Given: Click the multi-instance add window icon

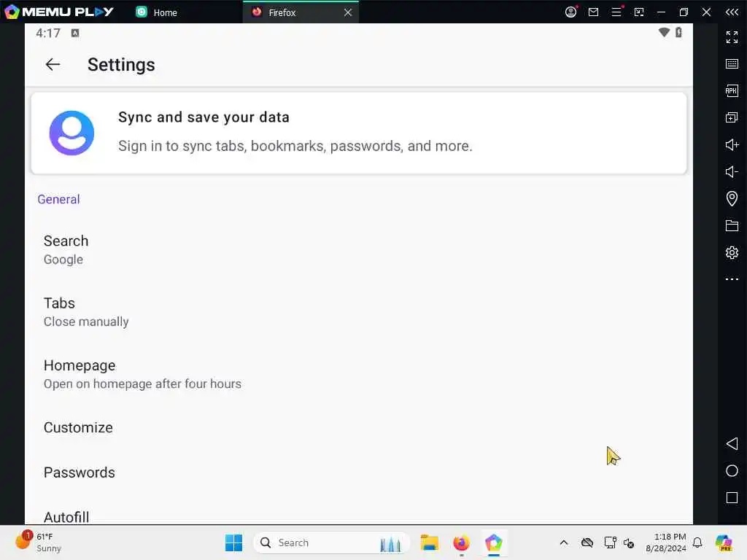Looking at the screenshot, I should 732,117.
